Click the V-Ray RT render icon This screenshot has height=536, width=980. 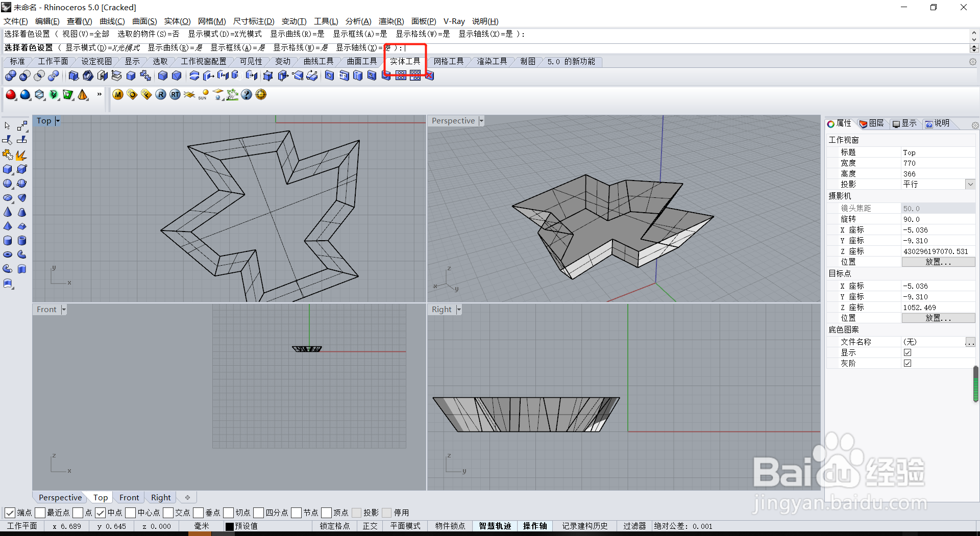[x=175, y=95]
